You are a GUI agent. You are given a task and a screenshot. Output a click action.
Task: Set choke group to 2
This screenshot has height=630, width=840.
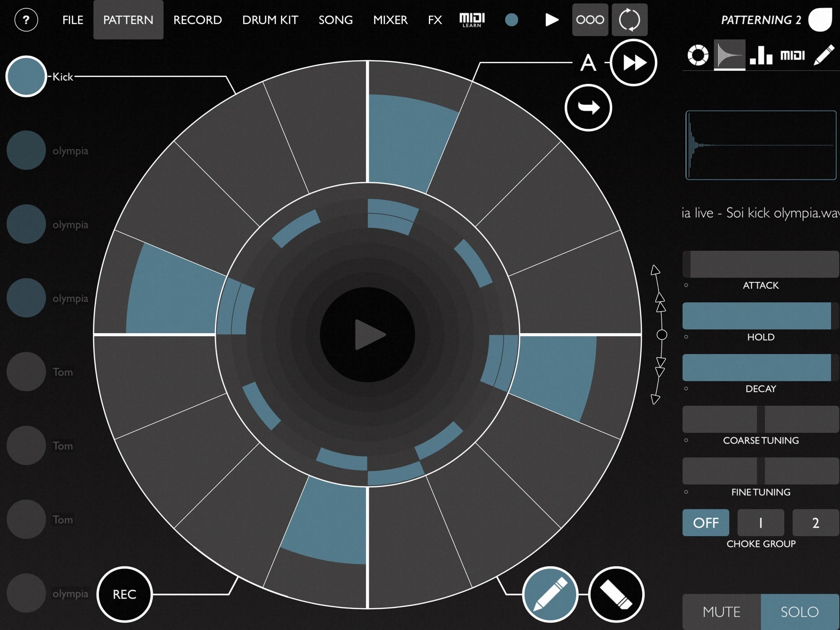click(816, 523)
